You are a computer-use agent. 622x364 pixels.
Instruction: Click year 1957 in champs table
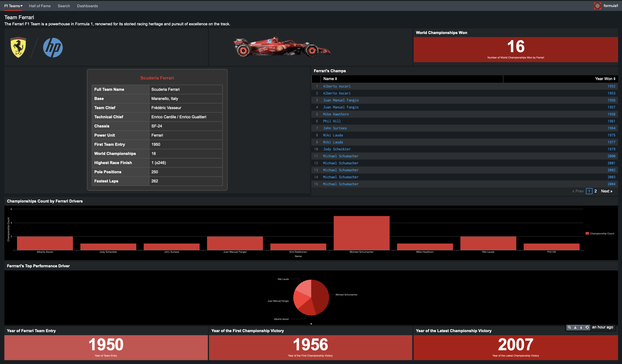(611, 107)
